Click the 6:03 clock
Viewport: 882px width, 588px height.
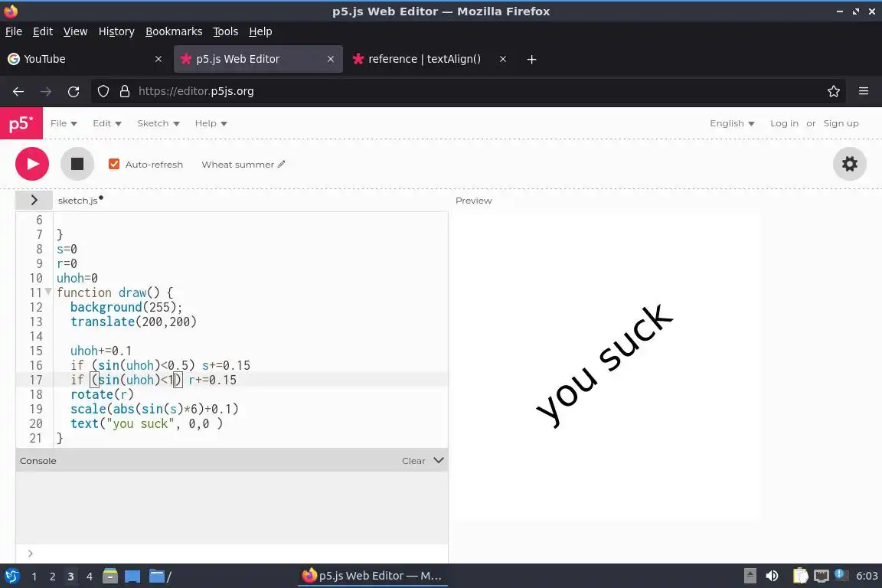(x=867, y=576)
